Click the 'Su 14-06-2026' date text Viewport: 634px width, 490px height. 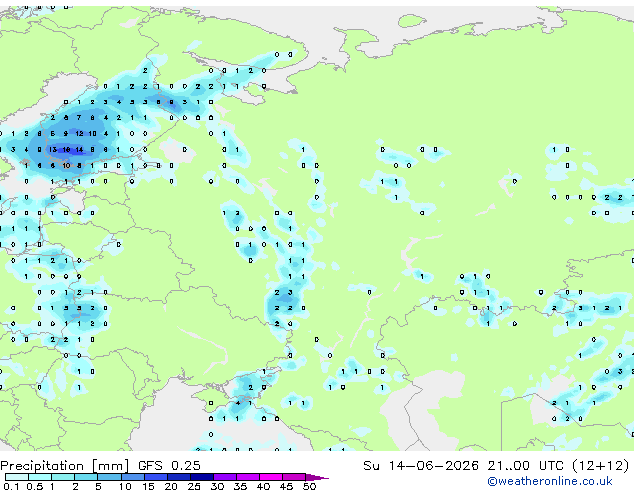pyautogui.click(x=421, y=465)
